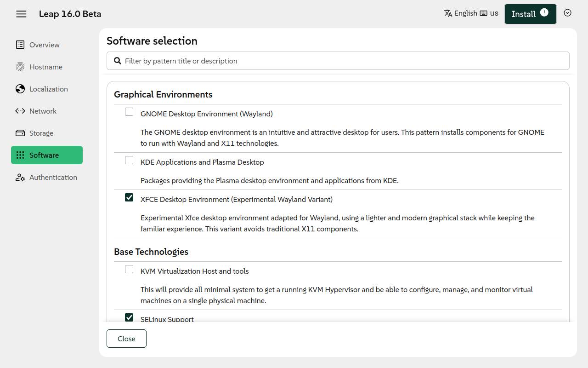Click the Authentication user-gear icon

tap(20, 177)
